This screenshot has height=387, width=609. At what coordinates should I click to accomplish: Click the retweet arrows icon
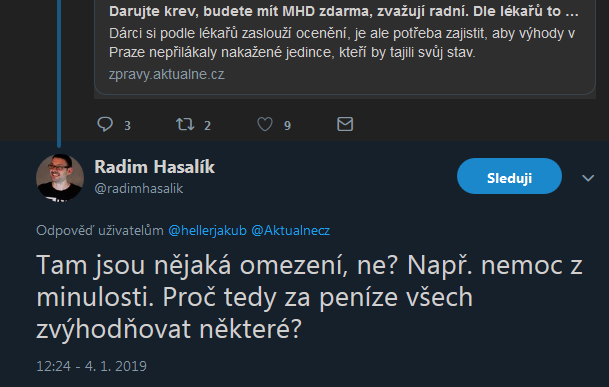click(185, 124)
